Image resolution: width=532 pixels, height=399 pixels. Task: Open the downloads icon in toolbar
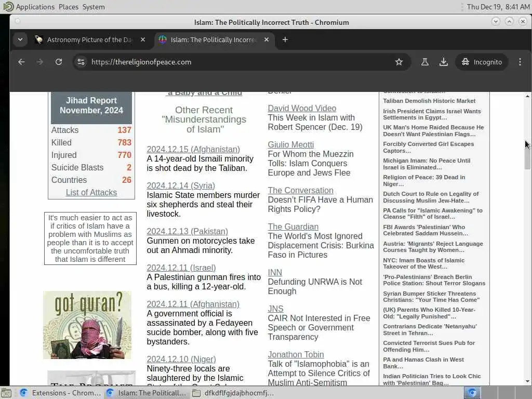click(444, 62)
